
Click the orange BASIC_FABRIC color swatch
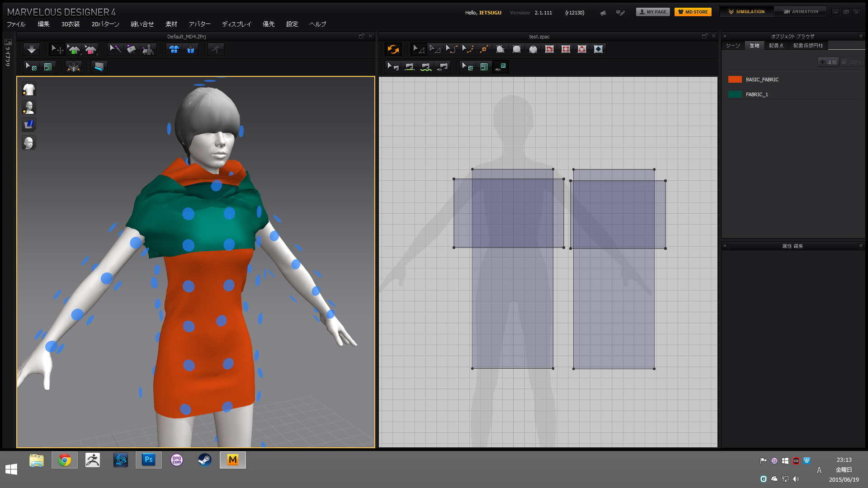pos(735,80)
